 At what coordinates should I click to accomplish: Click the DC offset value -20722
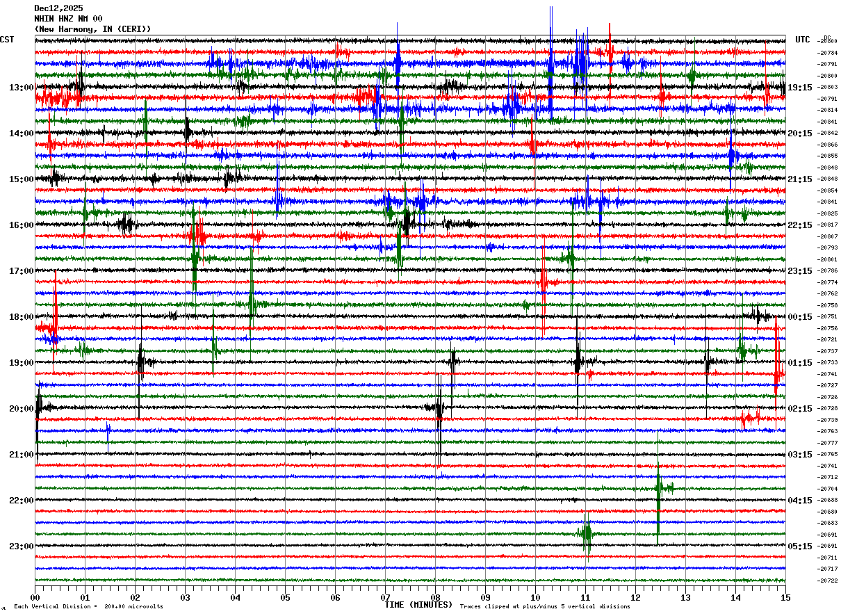[x=827, y=581]
